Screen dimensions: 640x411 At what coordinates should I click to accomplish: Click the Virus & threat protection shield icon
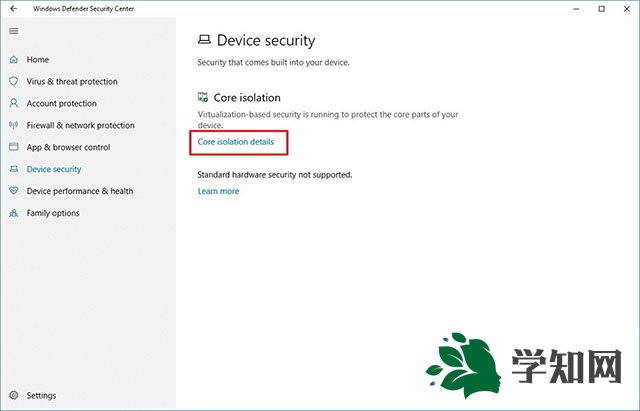[x=14, y=82]
